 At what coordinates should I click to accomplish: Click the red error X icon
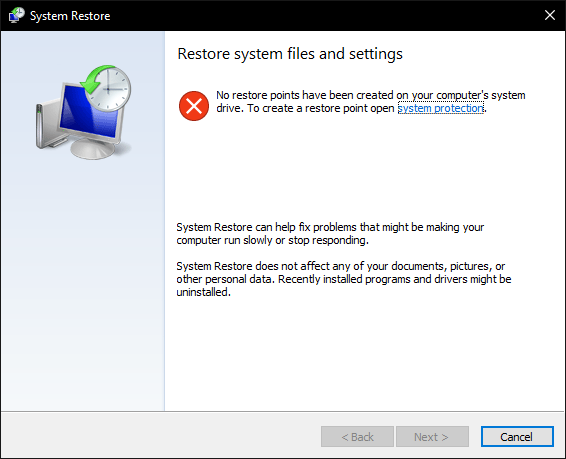pyautogui.click(x=194, y=106)
